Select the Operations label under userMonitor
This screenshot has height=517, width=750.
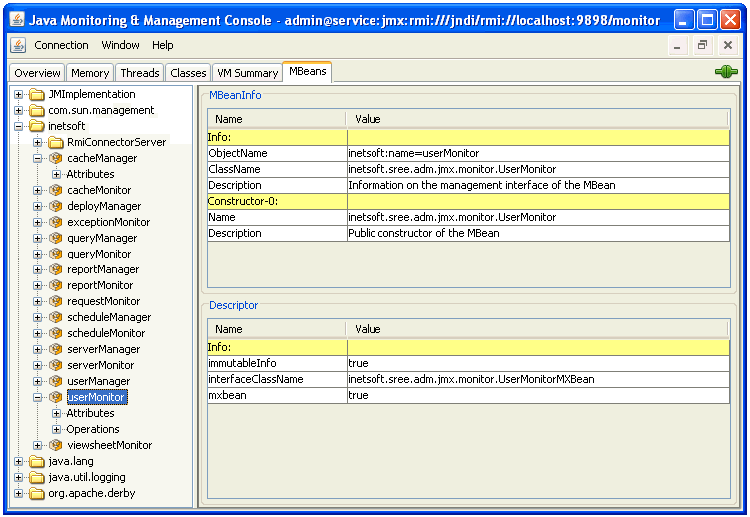point(93,429)
